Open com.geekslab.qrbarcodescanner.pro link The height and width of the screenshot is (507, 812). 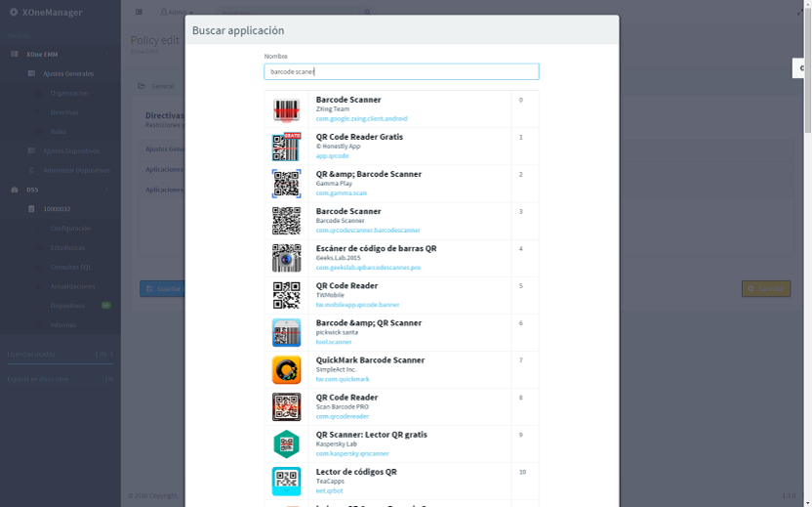pyautogui.click(x=368, y=268)
